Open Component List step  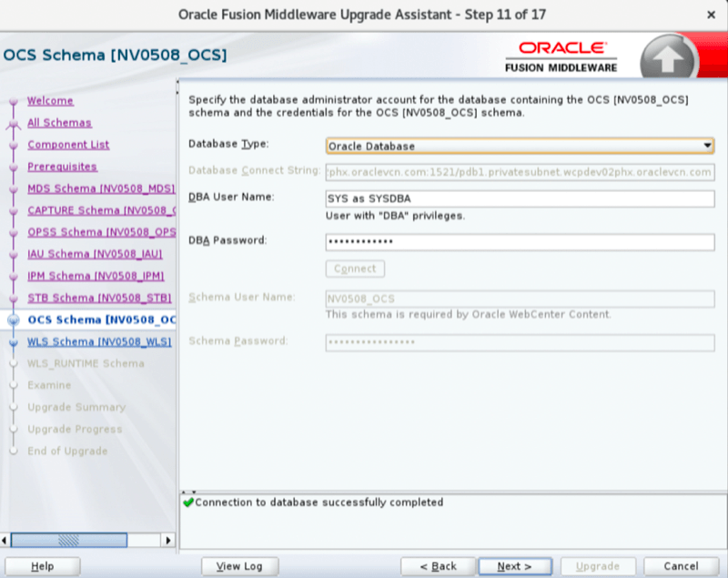pos(68,145)
